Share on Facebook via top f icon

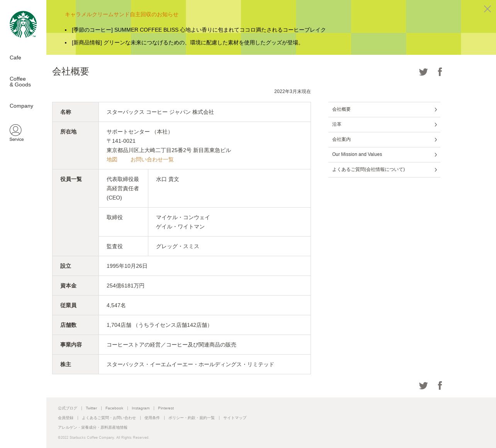tap(440, 72)
